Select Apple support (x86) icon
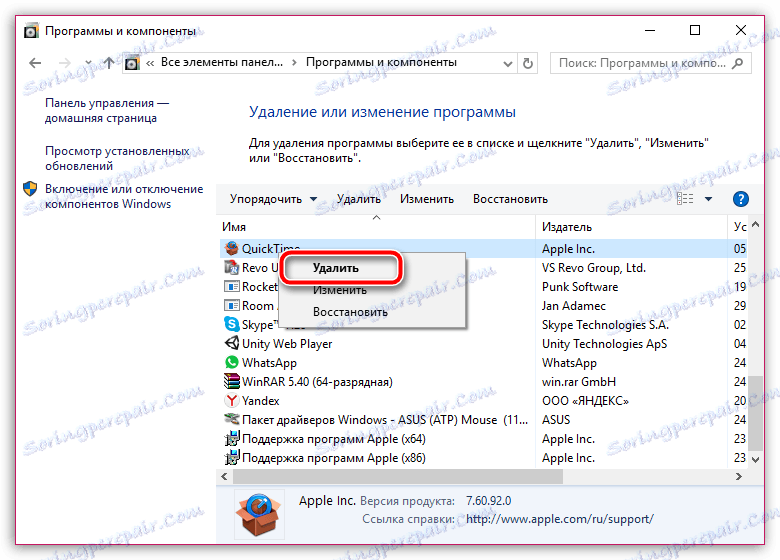Screen dimensions: 780x560 click(x=232, y=458)
